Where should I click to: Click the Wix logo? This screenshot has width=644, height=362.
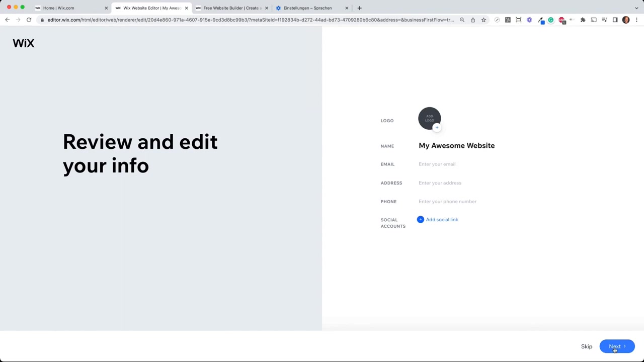(x=24, y=43)
